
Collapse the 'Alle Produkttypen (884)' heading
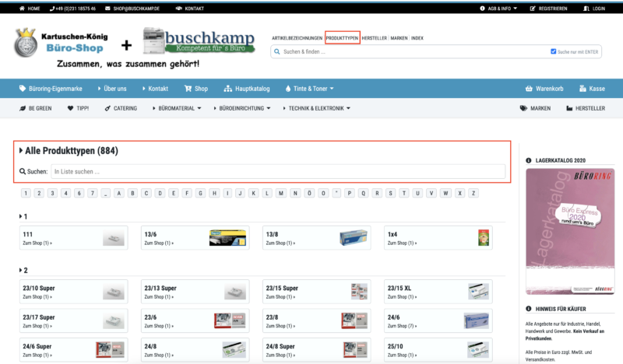(69, 151)
